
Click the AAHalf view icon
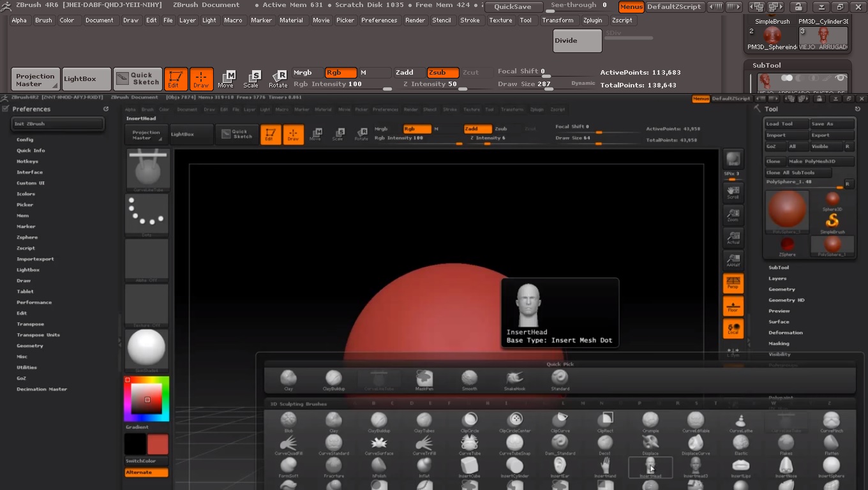coord(733,260)
